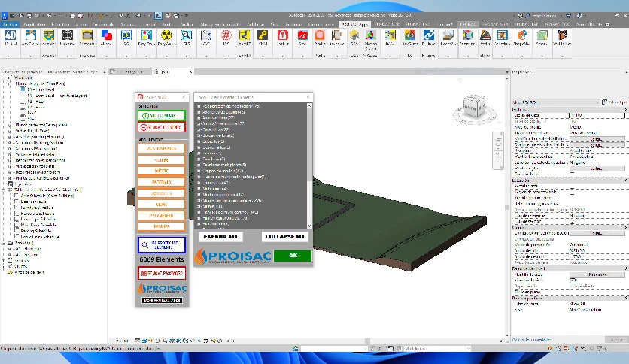Click the home icon in the status bar

295,349
